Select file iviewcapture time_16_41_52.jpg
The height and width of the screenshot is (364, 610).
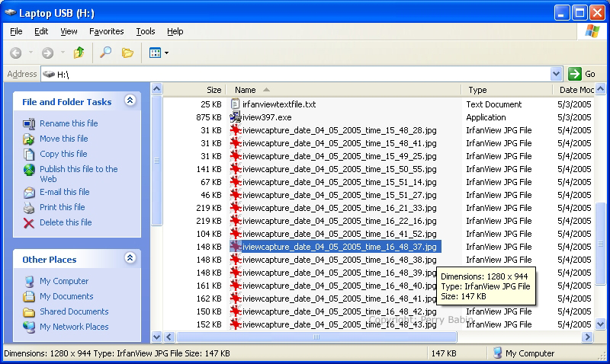(x=339, y=234)
